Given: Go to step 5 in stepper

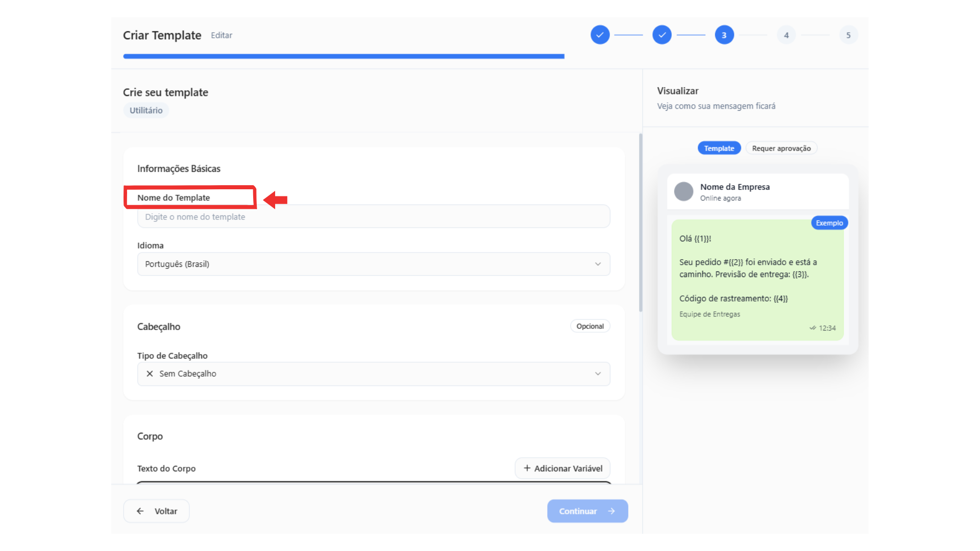Looking at the screenshot, I should pyautogui.click(x=848, y=35).
